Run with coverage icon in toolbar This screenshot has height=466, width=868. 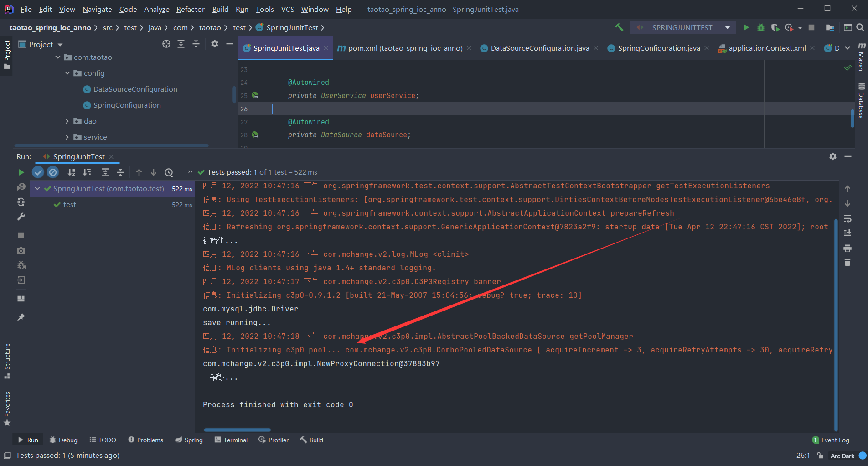[x=775, y=27]
